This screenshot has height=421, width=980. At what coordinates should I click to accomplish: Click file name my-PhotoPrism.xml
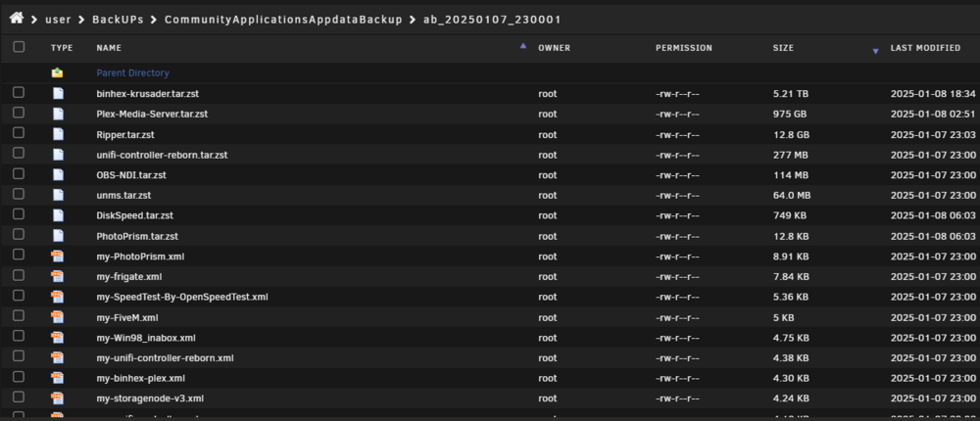click(140, 257)
